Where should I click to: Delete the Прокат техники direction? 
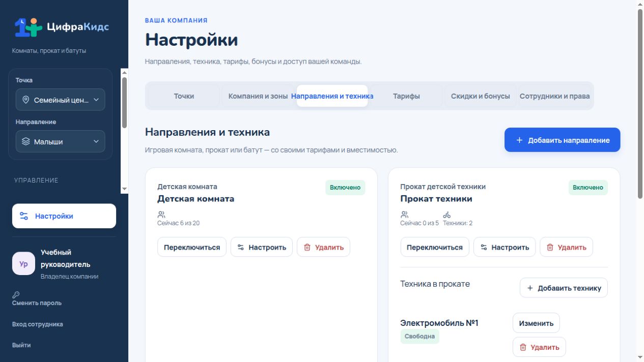[567, 247]
